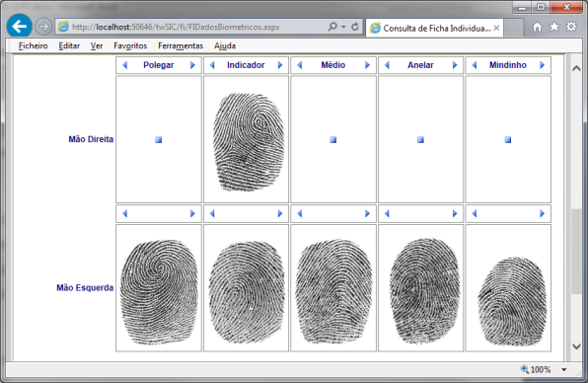
Task: Click the vertical scrollbar down arrow
Action: pyautogui.click(x=576, y=346)
